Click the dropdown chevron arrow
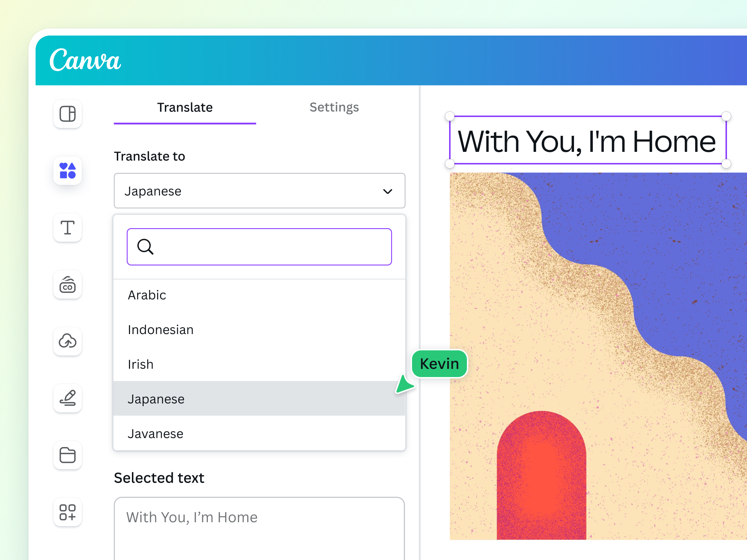 [x=388, y=191]
